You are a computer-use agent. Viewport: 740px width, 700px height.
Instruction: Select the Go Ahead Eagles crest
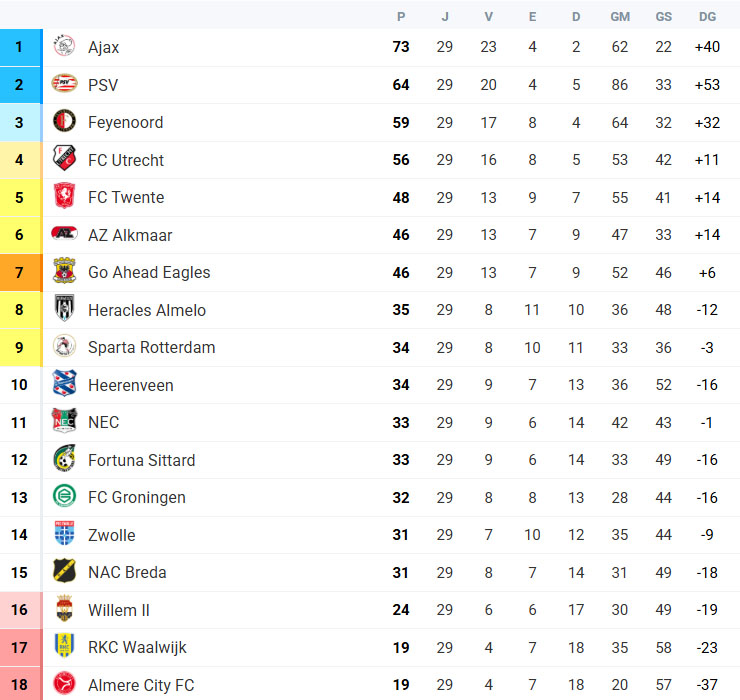(x=64, y=271)
